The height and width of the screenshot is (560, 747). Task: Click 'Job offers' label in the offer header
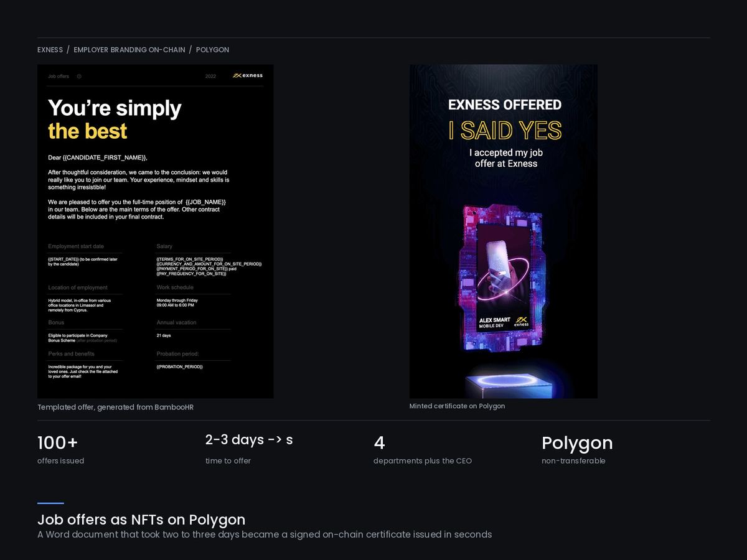(59, 76)
